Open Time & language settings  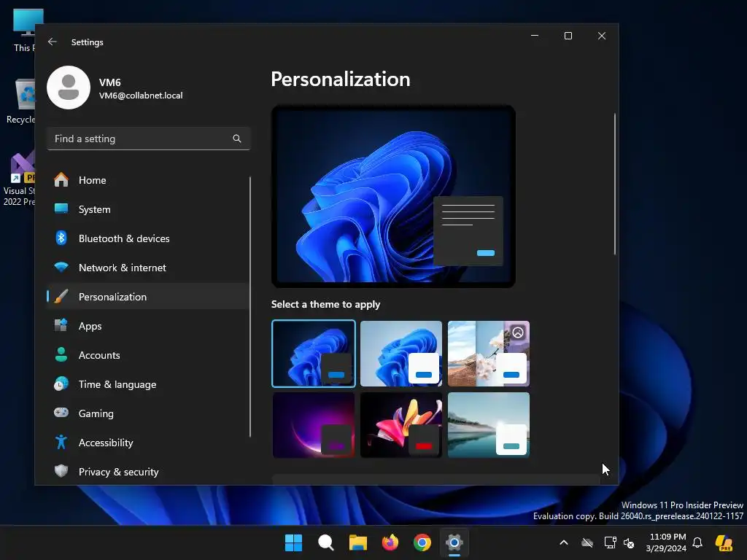148,384
